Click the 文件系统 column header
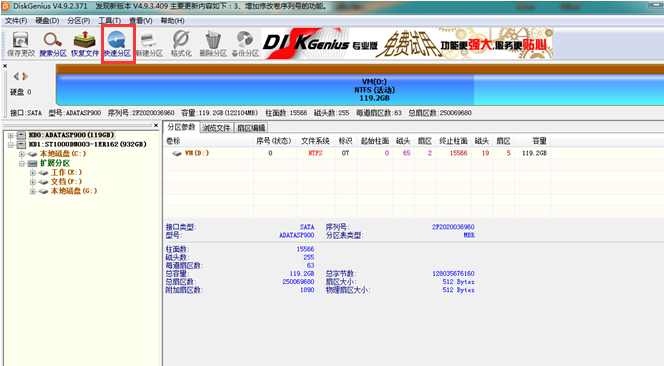Viewport: 664px width, 366px height. pos(315,141)
